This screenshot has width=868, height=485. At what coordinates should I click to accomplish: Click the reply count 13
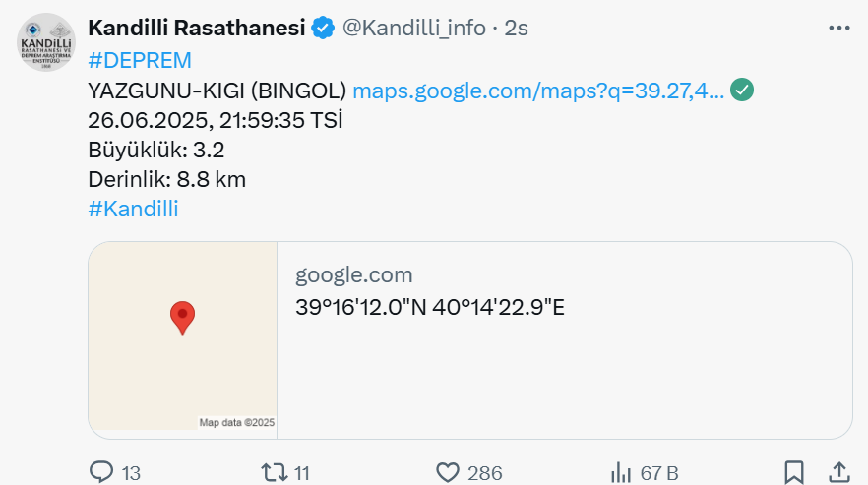click(x=131, y=473)
